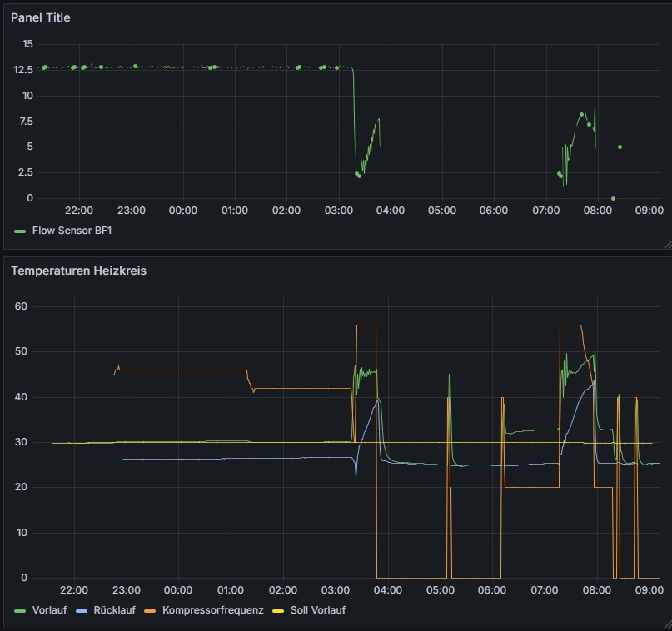
Task: Open the "Temperaturen Heizkreis" panel header menu
Action: tap(78, 271)
